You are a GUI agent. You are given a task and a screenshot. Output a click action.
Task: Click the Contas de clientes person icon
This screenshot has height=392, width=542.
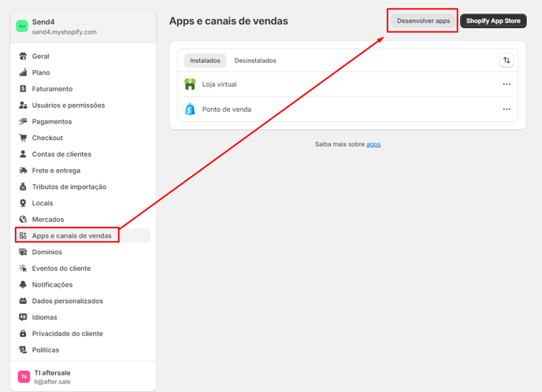23,154
